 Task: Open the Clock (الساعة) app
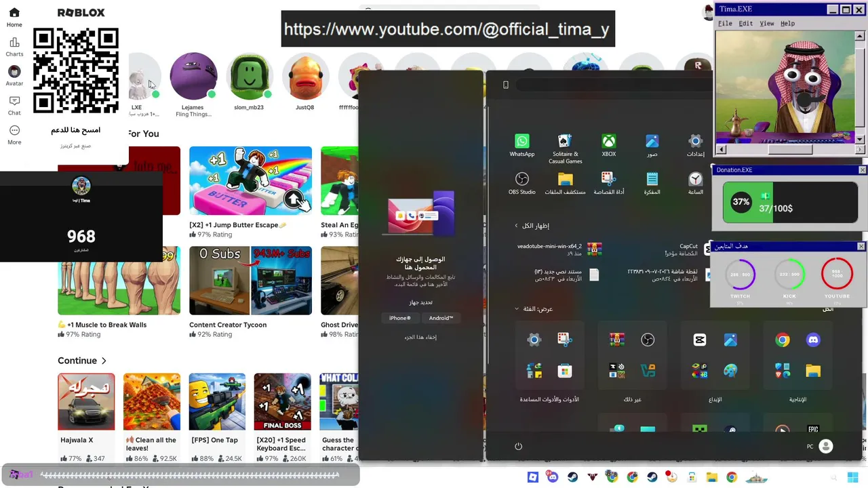[x=696, y=183]
